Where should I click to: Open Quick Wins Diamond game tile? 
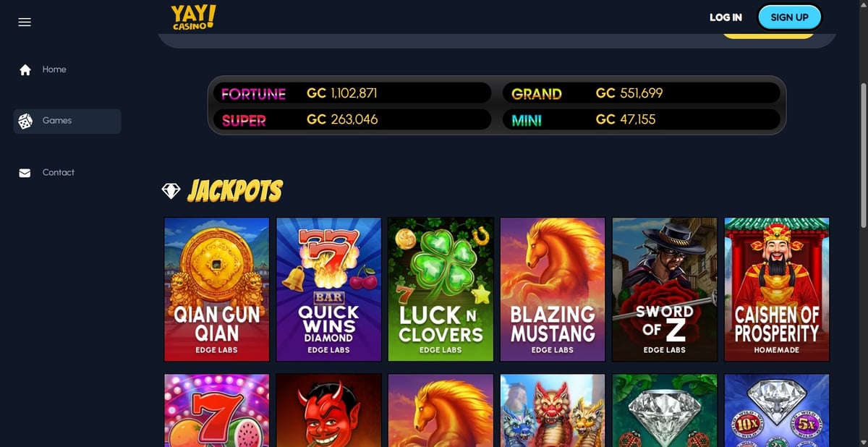[x=328, y=289]
